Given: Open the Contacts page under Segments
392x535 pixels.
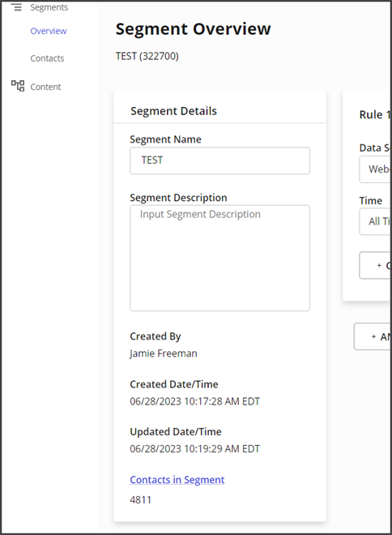Looking at the screenshot, I should click(47, 58).
